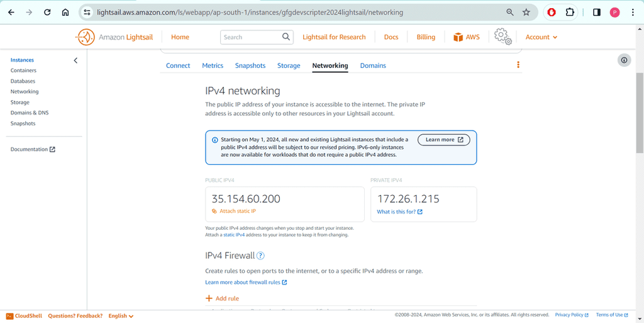Open the browser extensions puzzle icon
Viewport: 644px width, 323px height.
pyautogui.click(x=570, y=12)
